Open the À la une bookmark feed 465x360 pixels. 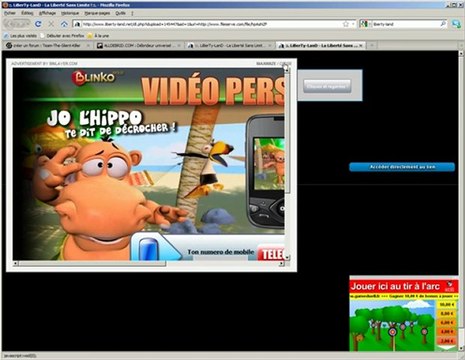tap(98, 36)
